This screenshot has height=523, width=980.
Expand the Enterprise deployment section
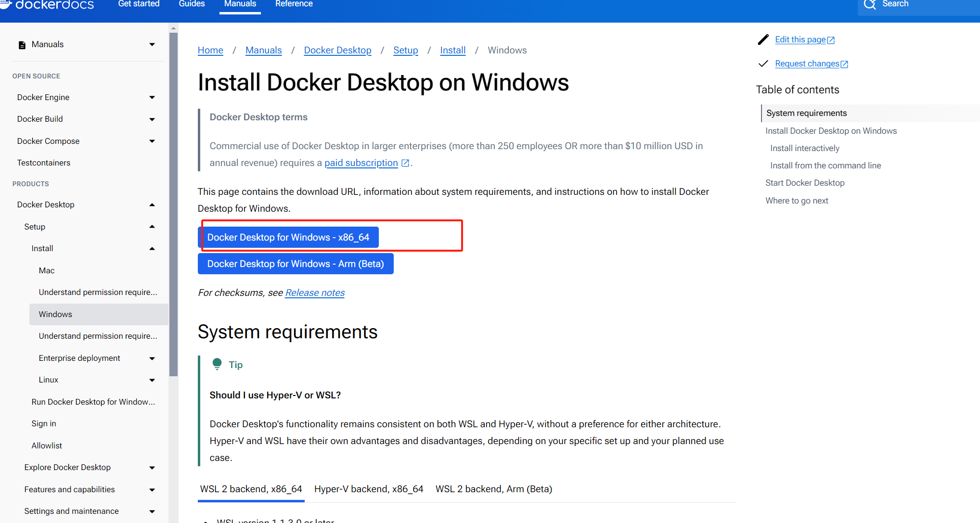click(x=152, y=358)
